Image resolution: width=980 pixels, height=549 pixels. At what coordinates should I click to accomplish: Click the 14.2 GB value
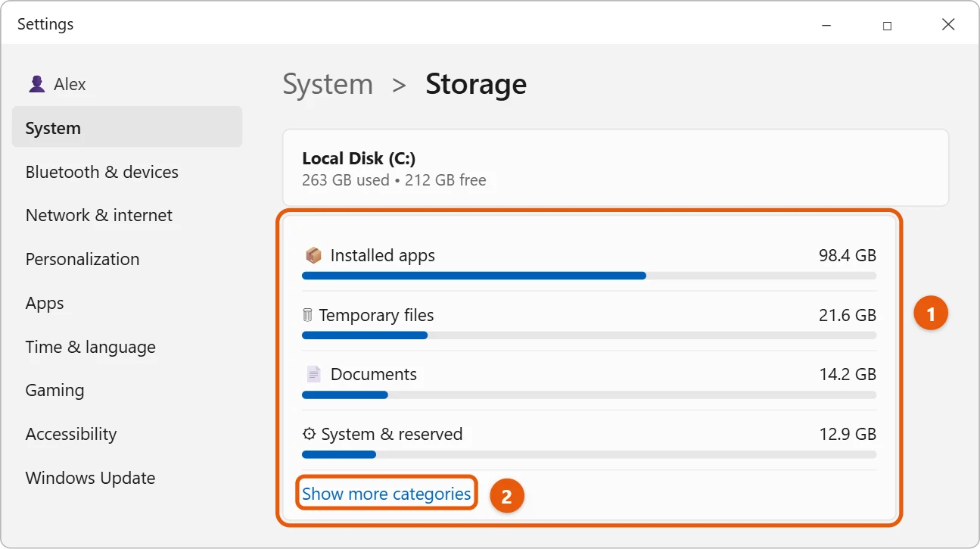tap(847, 374)
